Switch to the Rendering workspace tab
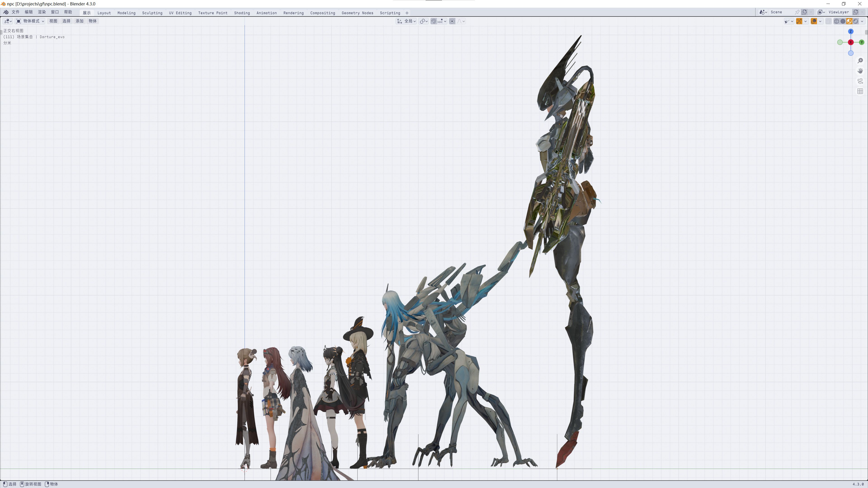Viewport: 868px width, 488px height. (x=293, y=13)
